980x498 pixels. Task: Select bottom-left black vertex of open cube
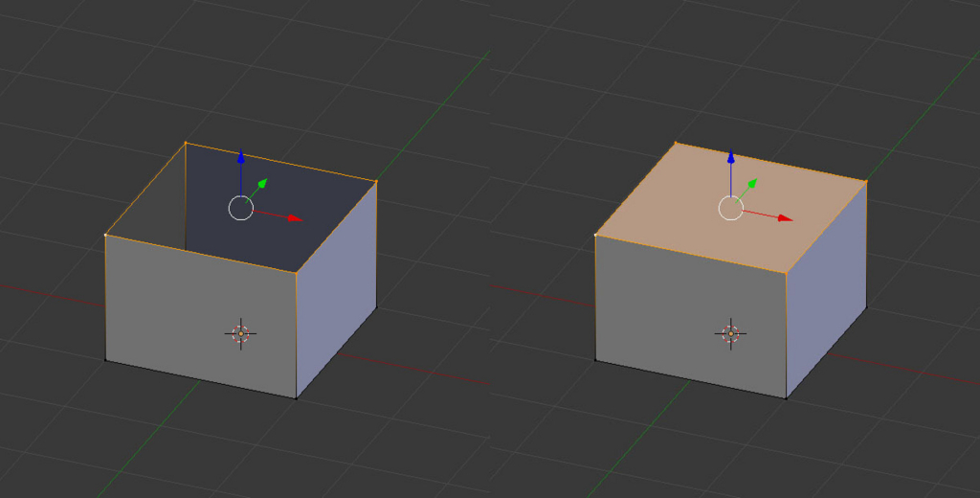(x=105, y=360)
